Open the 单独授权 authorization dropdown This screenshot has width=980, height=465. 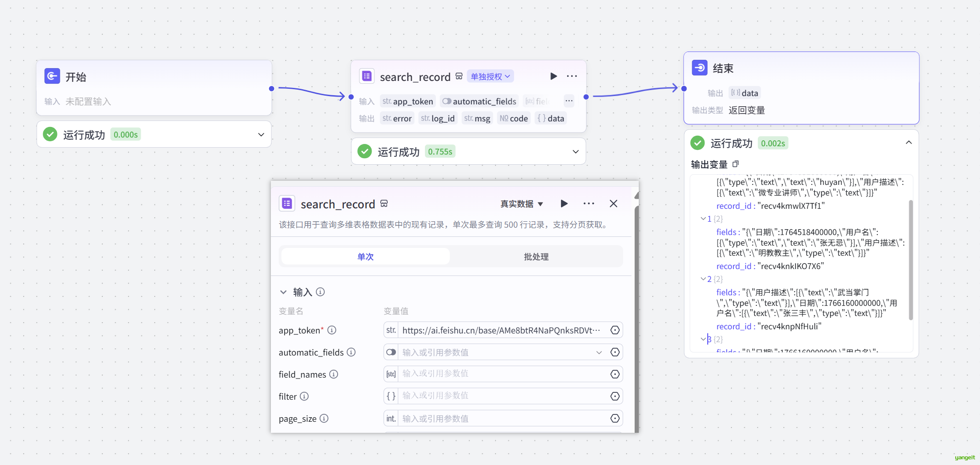(x=490, y=77)
